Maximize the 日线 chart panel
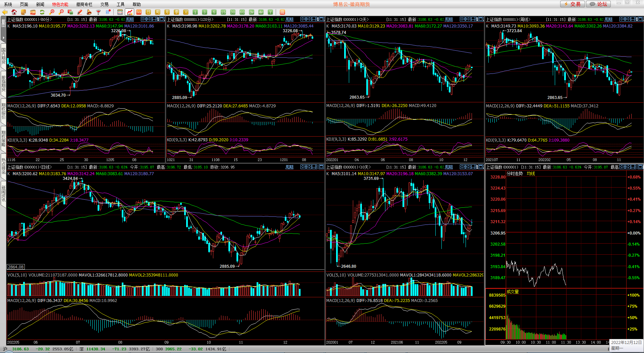The width and height of the screenshot is (644, 353). 321,167
